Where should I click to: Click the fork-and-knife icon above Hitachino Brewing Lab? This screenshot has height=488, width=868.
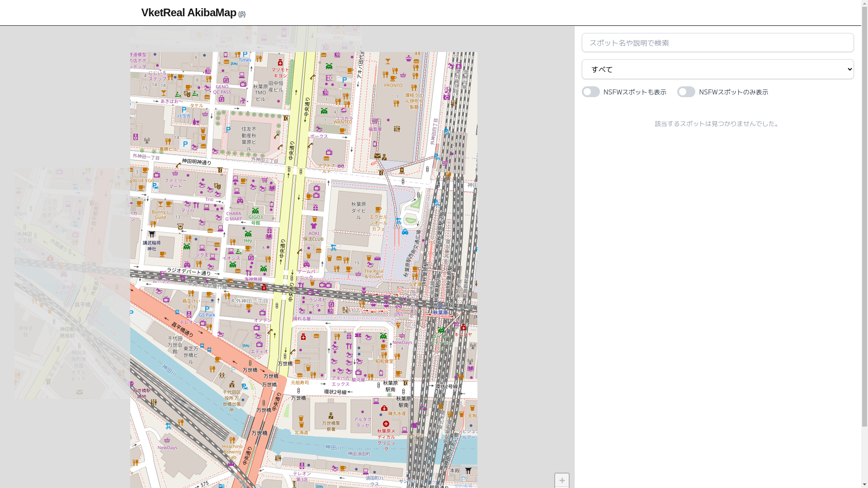[232, 439]
